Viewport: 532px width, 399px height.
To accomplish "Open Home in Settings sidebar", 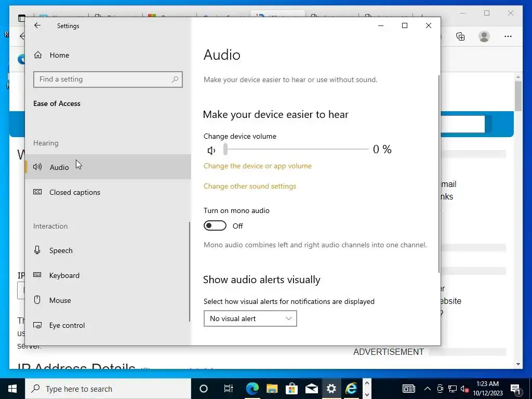I will [x=108, y=55].
